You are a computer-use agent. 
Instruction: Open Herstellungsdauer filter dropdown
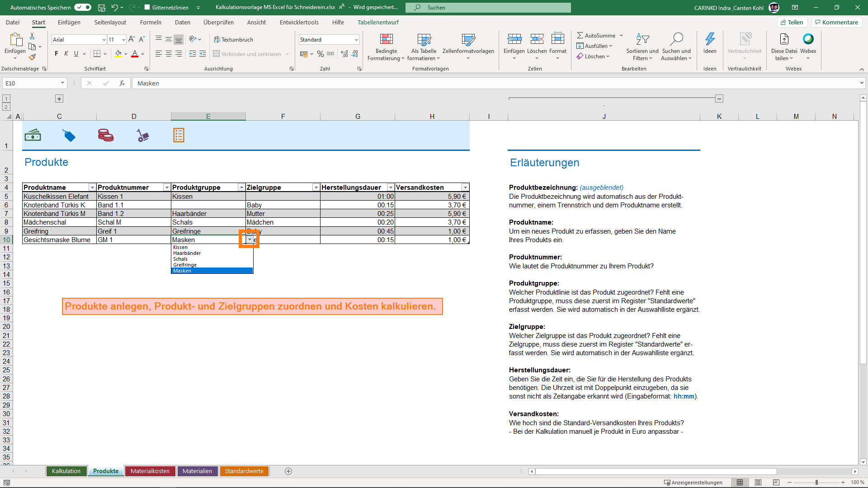point(391,188)
